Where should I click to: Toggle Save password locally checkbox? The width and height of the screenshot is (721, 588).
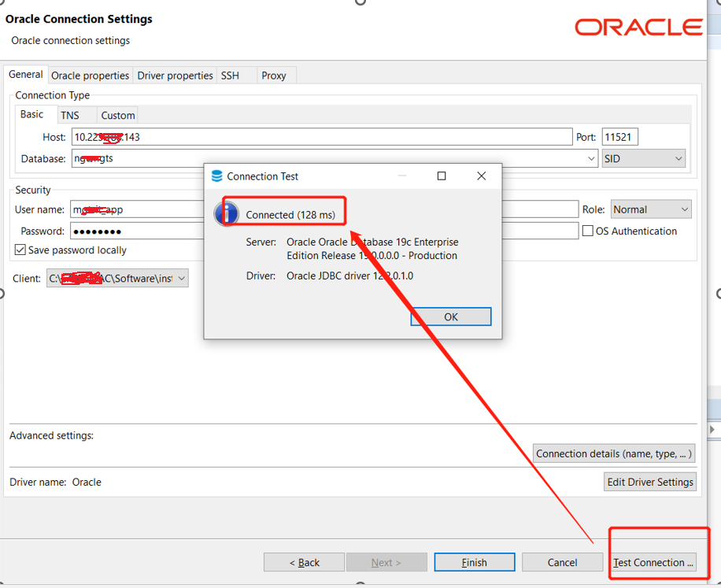(20, 250)
